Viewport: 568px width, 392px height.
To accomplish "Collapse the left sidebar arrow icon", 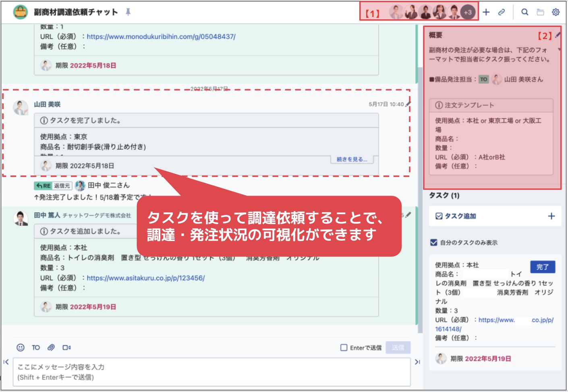I will [x=6, y=362].
